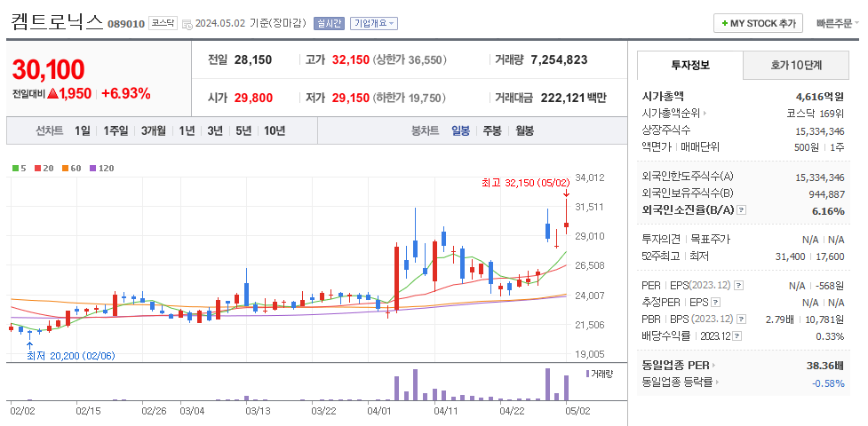Expand the 기업개요 dropdown
868x426 pixels.
coord(374,23)
